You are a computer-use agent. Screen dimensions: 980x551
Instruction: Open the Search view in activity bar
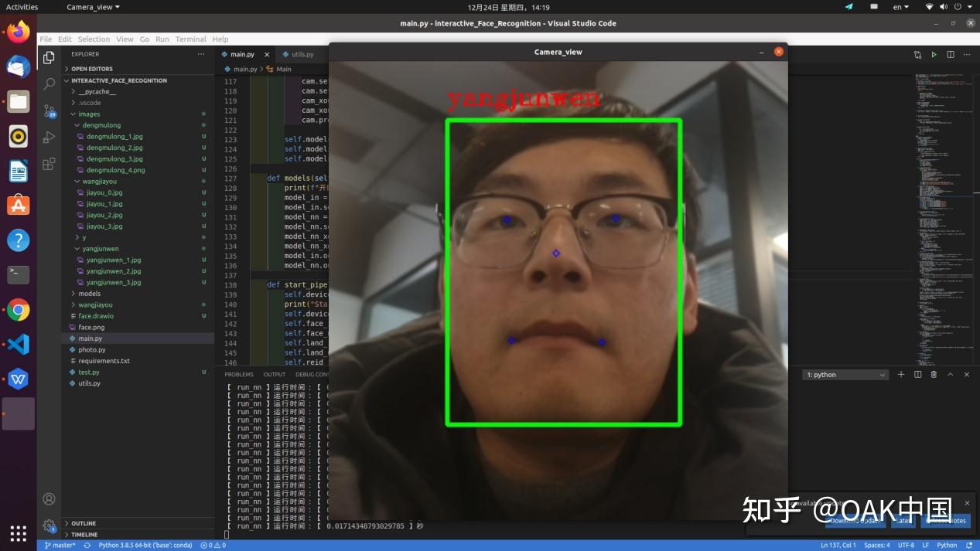(49, 83)
